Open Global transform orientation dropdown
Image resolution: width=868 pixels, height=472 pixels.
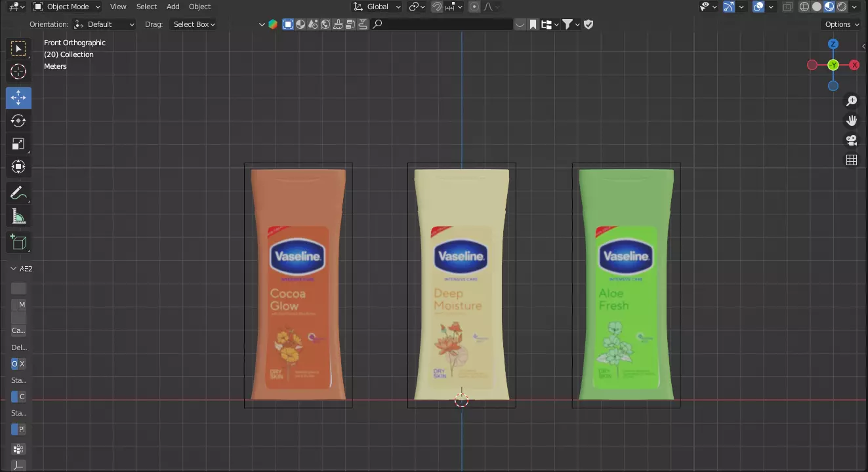[377, 7]
